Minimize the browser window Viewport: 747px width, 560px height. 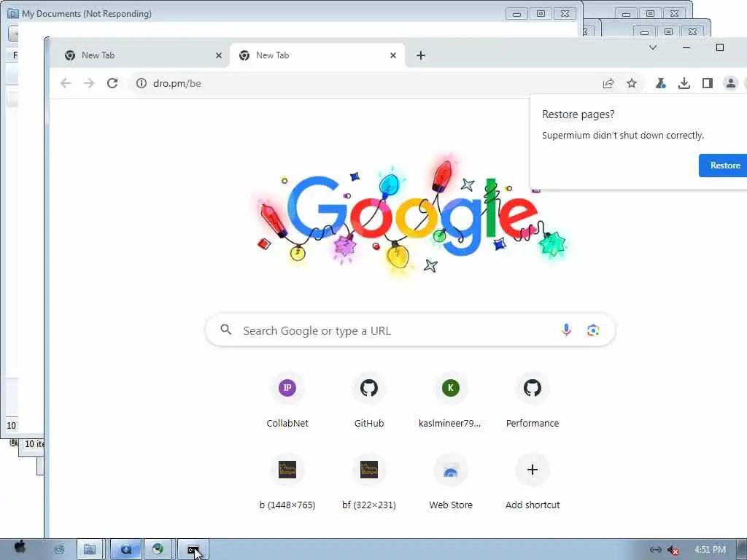(x=686, y=47)
